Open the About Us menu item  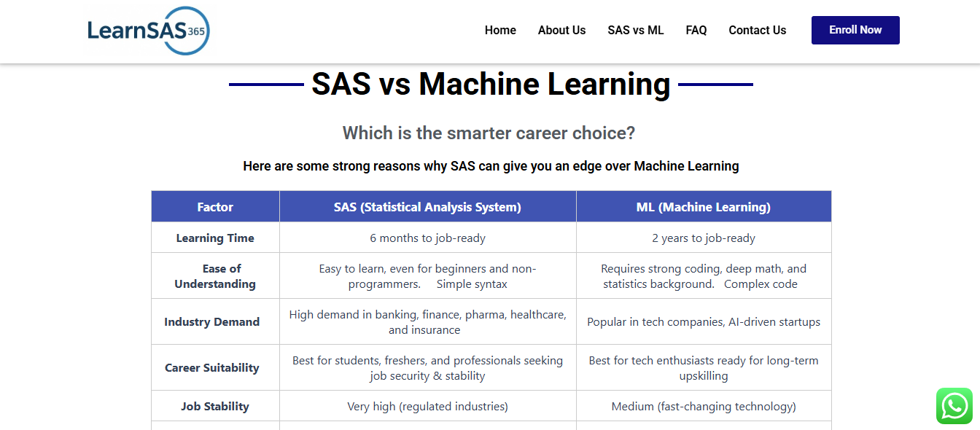pyautogui.click(x=561, y=31)
